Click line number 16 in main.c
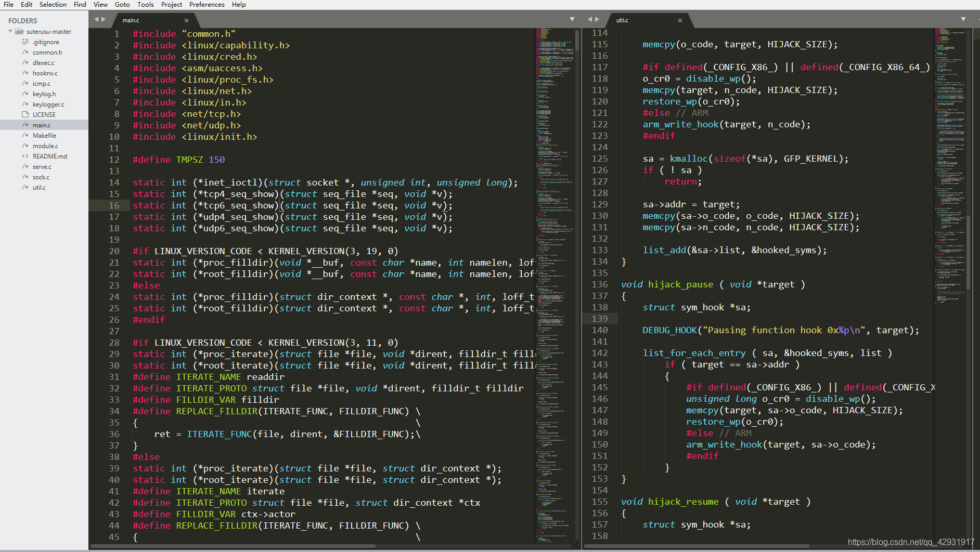This screenshot has height=552, width=980. (x=114, y=205)
